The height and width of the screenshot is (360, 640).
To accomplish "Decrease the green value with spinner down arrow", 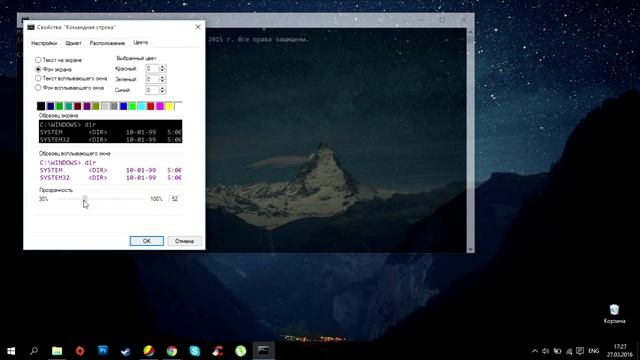I will click(162, 81).
